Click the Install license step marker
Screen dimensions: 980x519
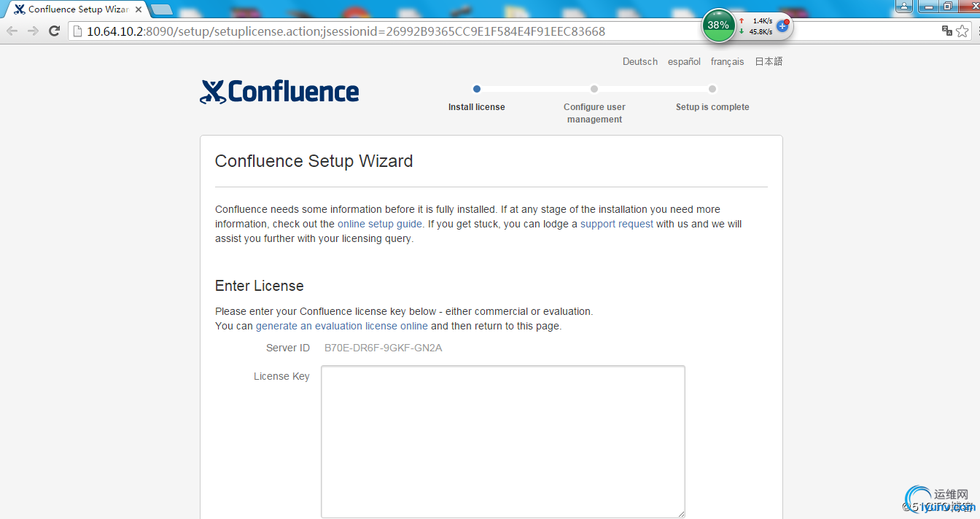[x=477, y=89]
